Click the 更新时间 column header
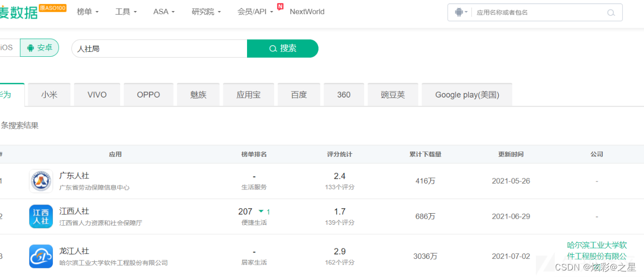 (x=511, y=154)
